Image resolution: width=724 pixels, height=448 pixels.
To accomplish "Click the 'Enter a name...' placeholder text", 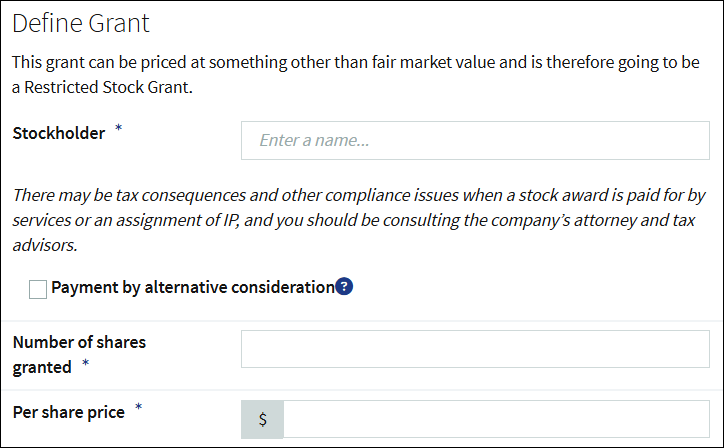I will [314, 140].
